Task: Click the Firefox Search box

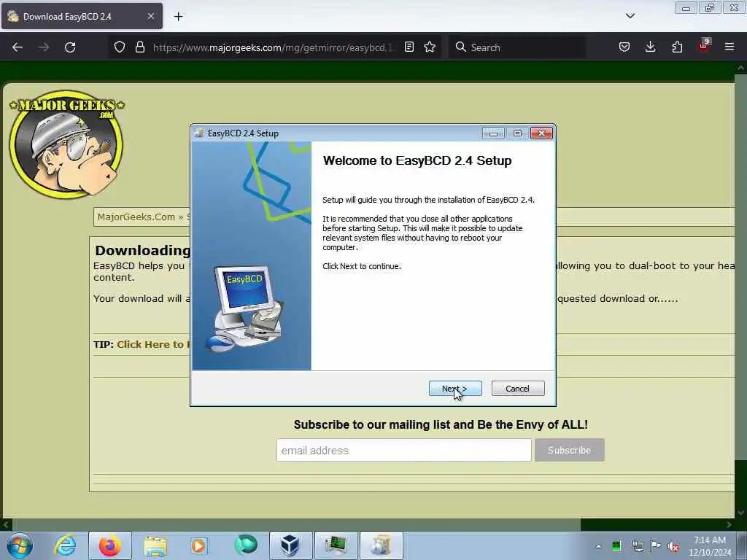Action: 517,47
